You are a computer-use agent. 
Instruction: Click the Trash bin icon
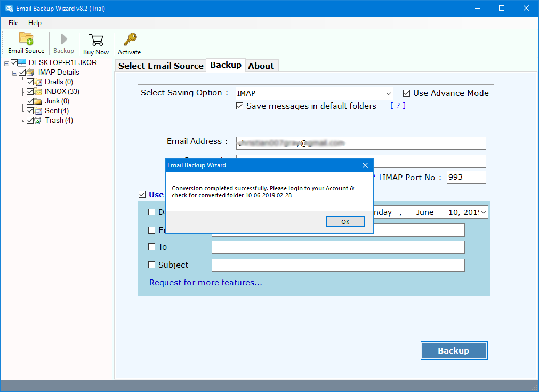[x=38, y=121]
